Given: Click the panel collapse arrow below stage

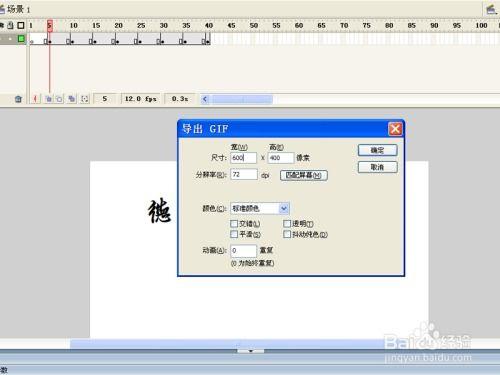Looking at the screenshot, I should click(251, 351).
